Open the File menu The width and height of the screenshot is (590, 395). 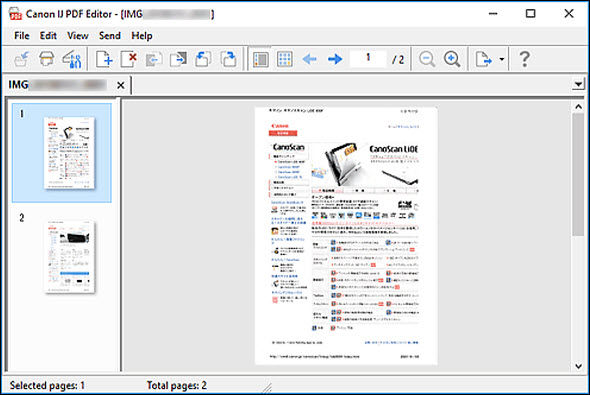coord(22,36)
